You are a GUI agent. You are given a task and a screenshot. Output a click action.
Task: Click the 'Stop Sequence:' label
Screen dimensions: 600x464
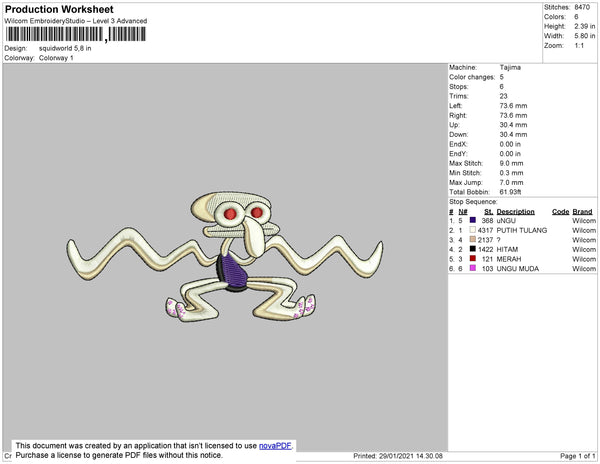[473, 202]
